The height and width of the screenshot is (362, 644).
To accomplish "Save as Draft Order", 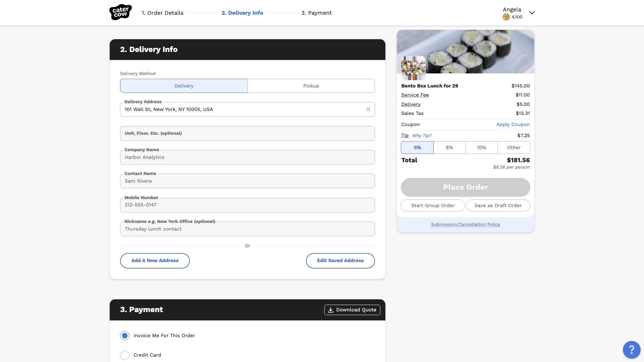I will coord(498,205).
